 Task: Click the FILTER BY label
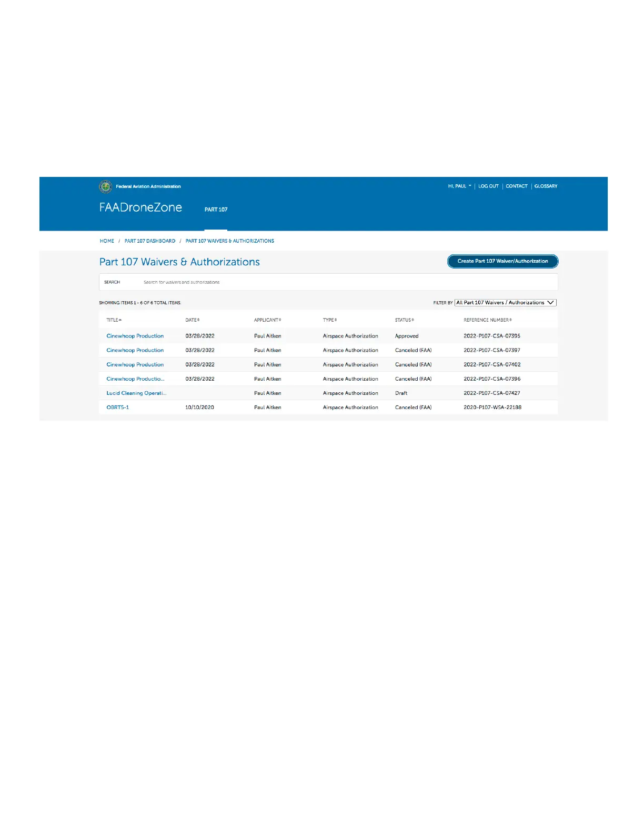(442, 303)
